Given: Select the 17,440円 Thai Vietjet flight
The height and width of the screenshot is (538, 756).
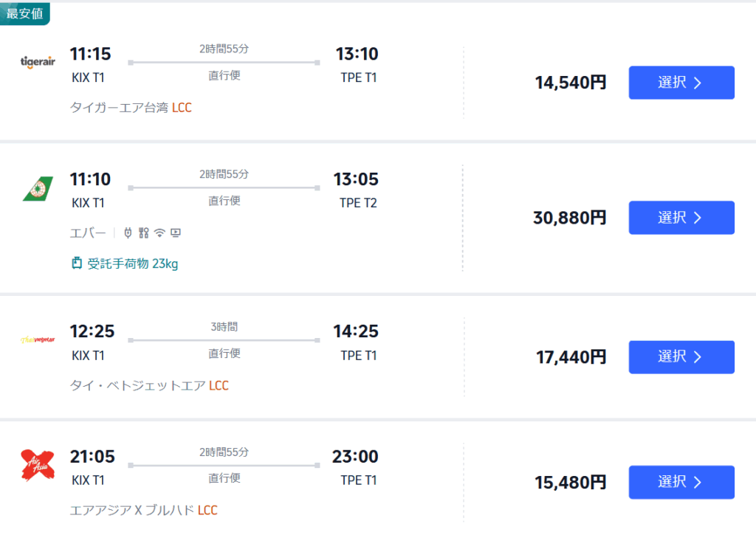Looking at the screenshot, I should (x=680, y=356).
